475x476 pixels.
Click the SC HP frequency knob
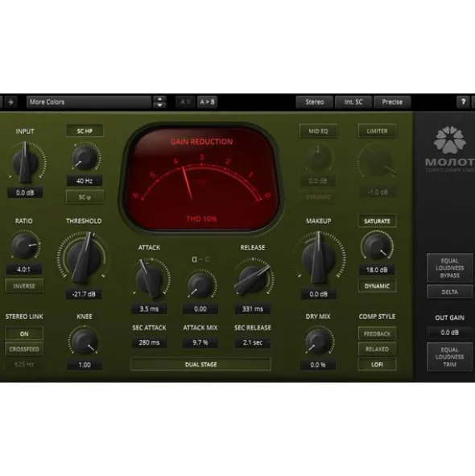click(85, 157)
